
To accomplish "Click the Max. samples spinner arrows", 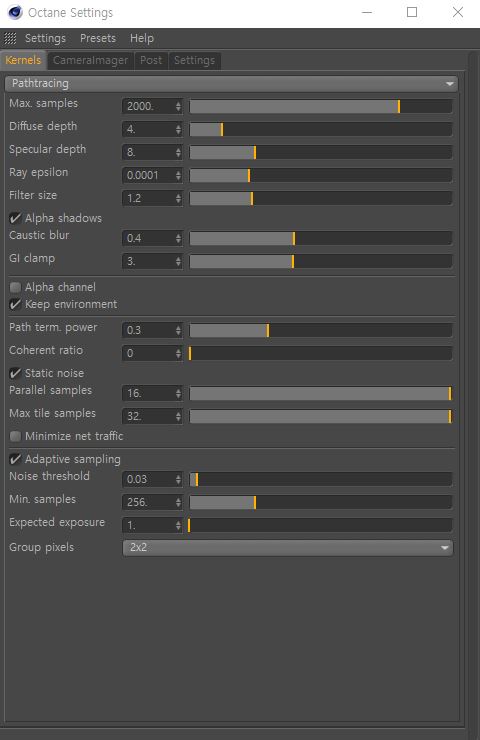I will click(178, 106).
